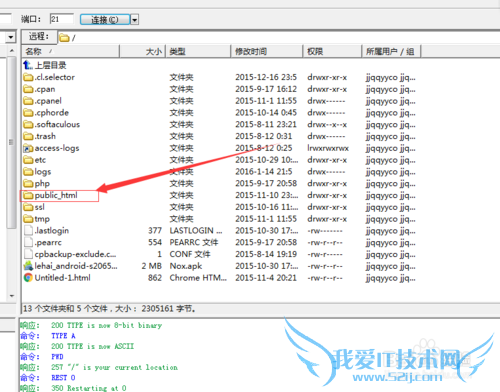Screen dimensions: 500x392
Task: Click the remote path field showing /
Action: click(x=278, y=38)
